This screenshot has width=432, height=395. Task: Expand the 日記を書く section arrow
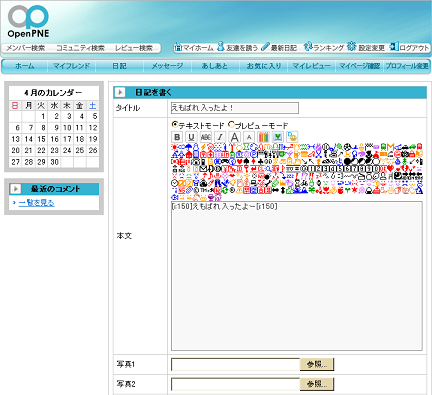(x=120, y=92)
